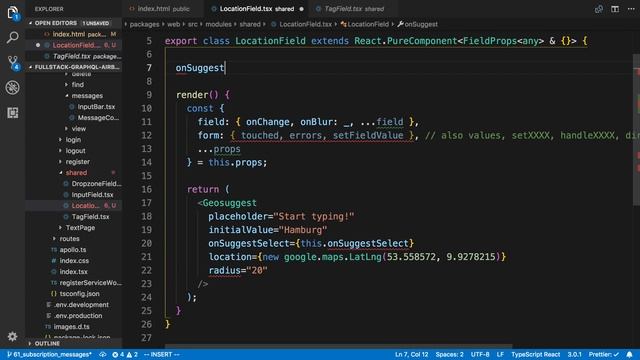Open the Debug view icon
The image size is (640, 360).
click(13, 87)
